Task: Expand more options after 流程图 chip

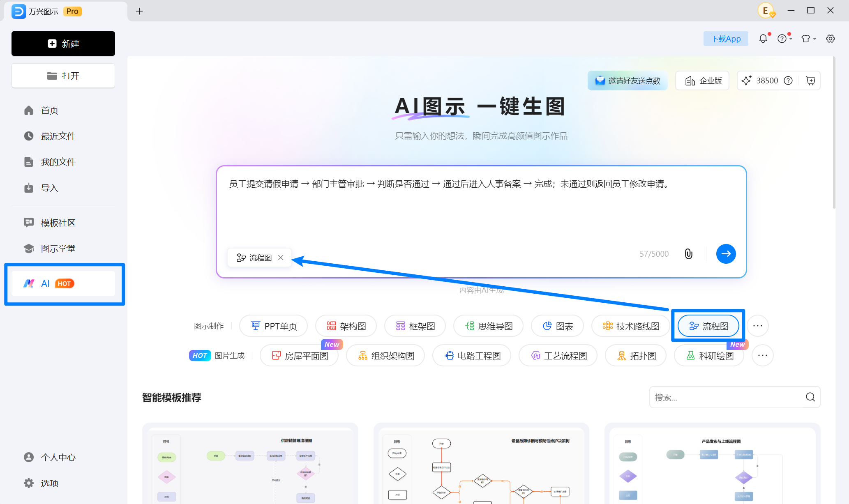Action: [x=758, y=326]
